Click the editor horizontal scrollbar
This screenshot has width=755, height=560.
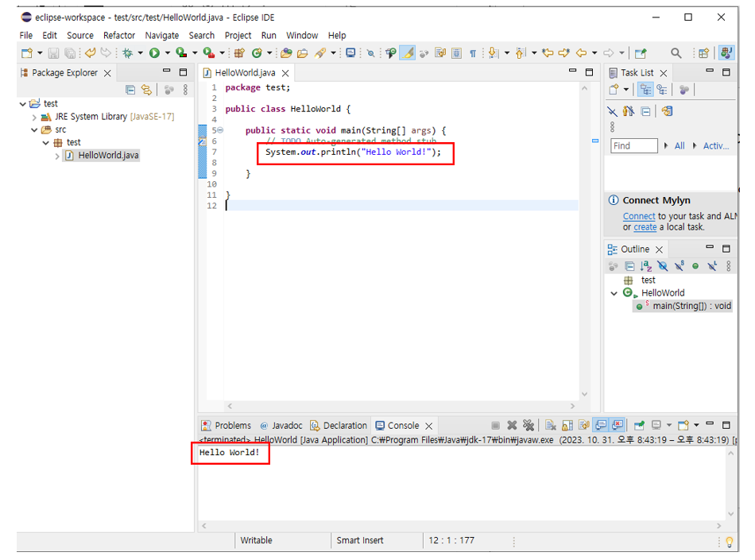401,406
